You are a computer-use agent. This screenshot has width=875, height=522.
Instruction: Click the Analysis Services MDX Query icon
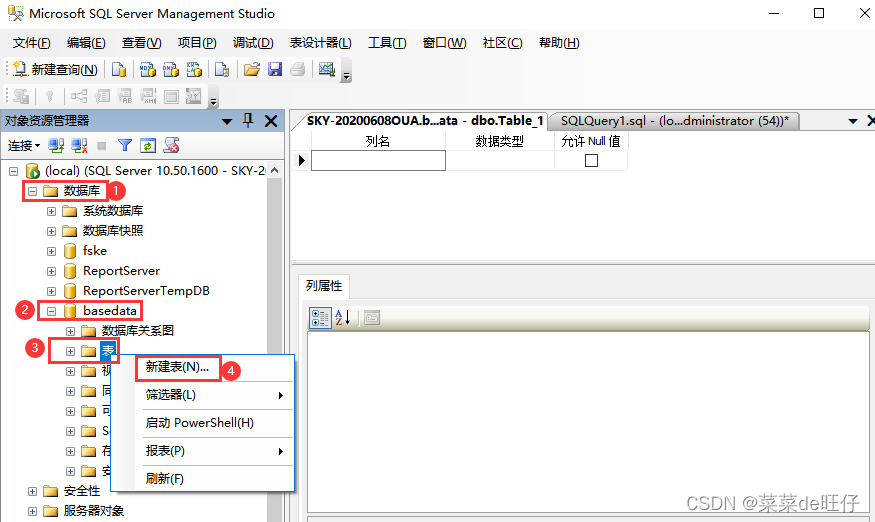click(x=147, y=69)
